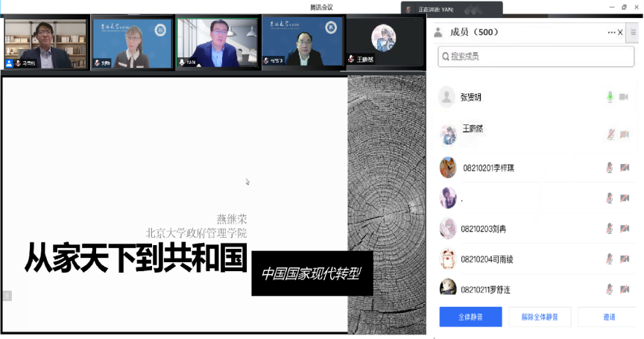Click the 邀请 invite button
Screen dimensions: 644x339
coord(608,317)
